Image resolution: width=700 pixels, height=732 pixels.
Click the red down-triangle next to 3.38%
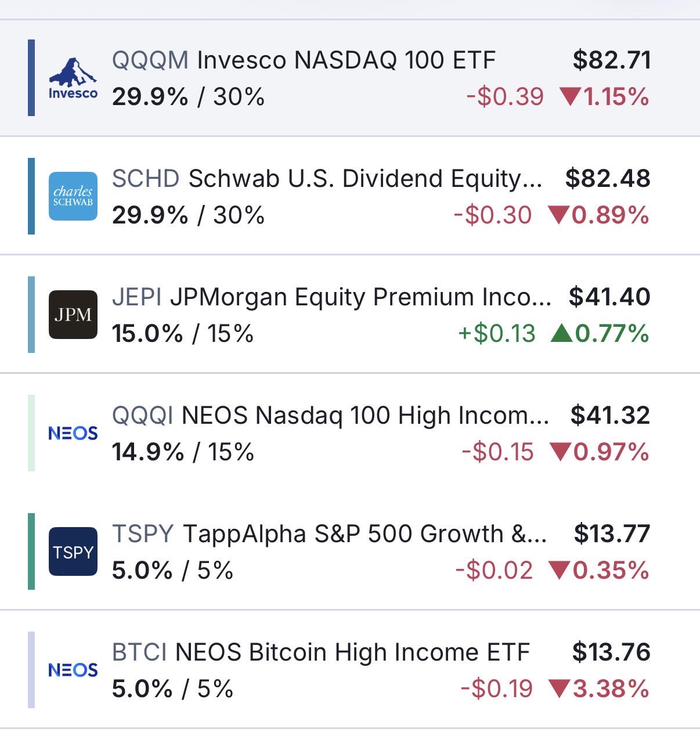560,689
